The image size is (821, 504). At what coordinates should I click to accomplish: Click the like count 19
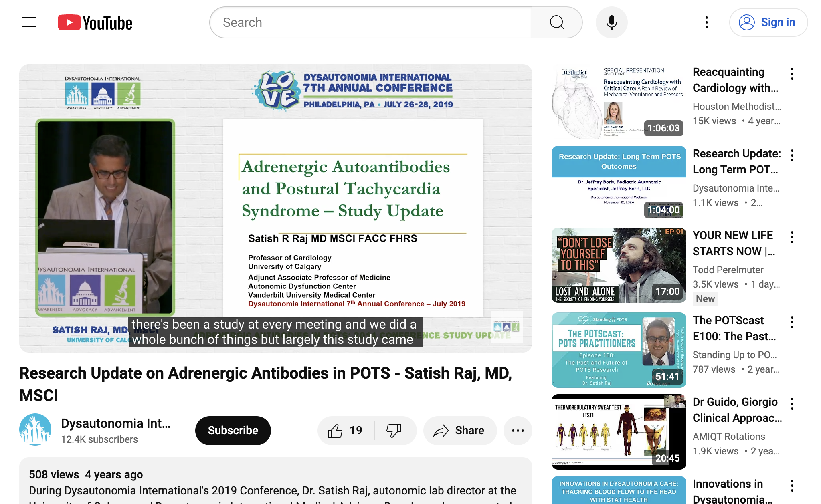(356, 431)
